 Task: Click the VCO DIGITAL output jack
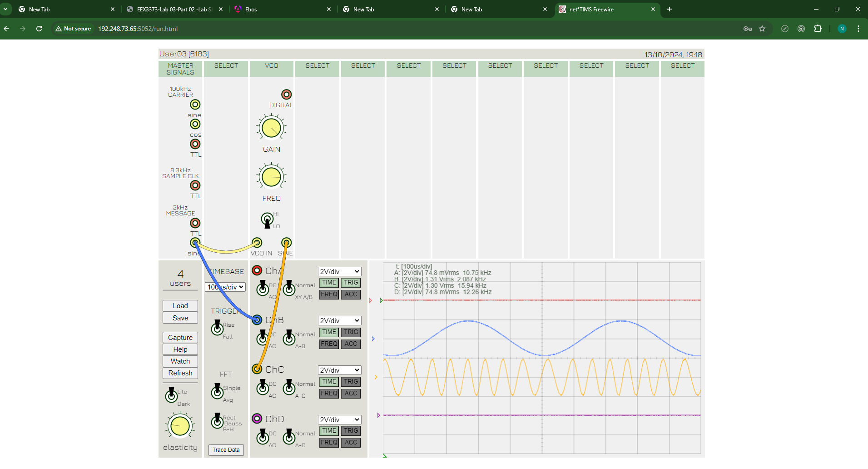tap(287, 95)
